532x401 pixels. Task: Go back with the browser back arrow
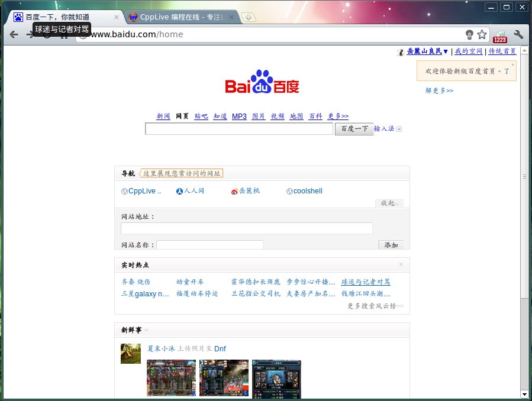click(14, 34)
